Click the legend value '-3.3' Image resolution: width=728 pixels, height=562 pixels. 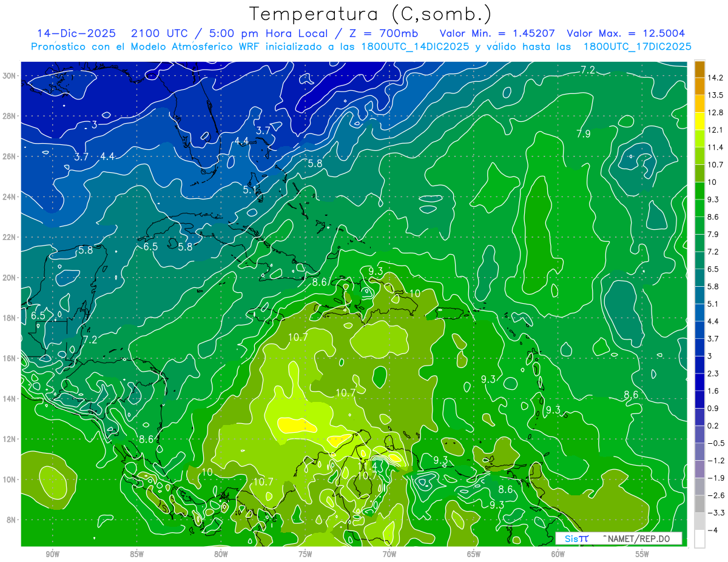(715, 513)
